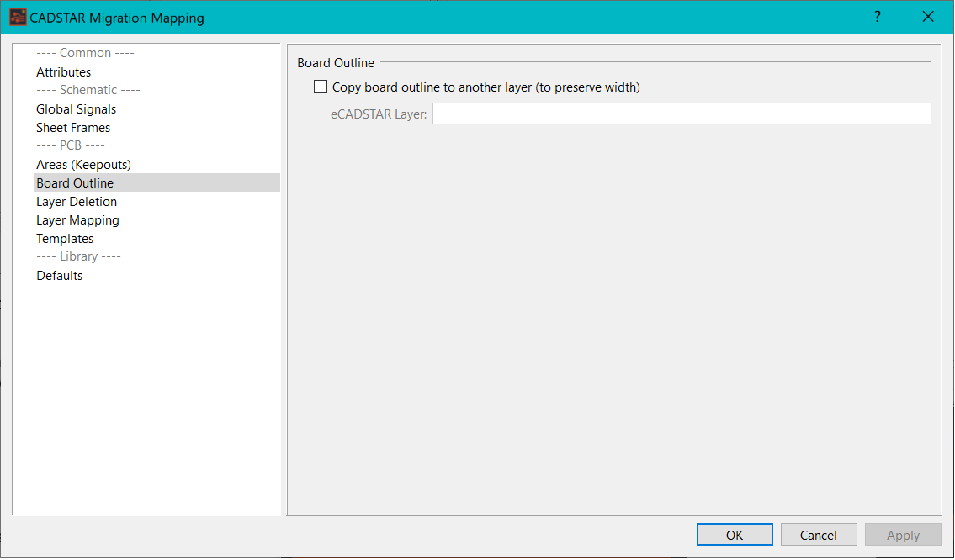
Task: Select Templates in the PCB section
Action: point(65,239)
